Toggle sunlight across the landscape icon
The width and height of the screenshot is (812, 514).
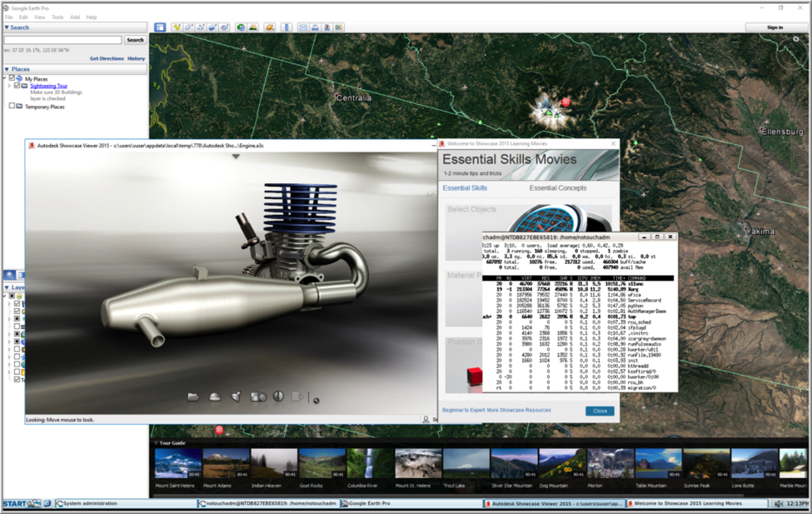pyautogui.click(x=252, y=27)
